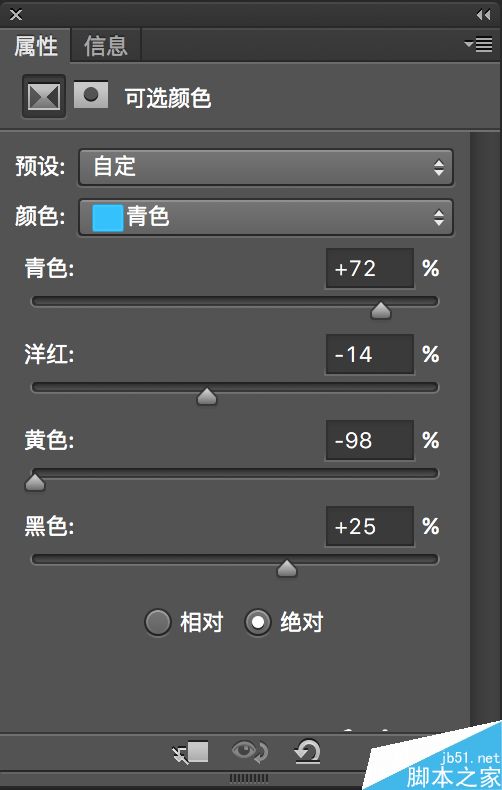Click the reset adjustment defaults icon

coord(307,751)
